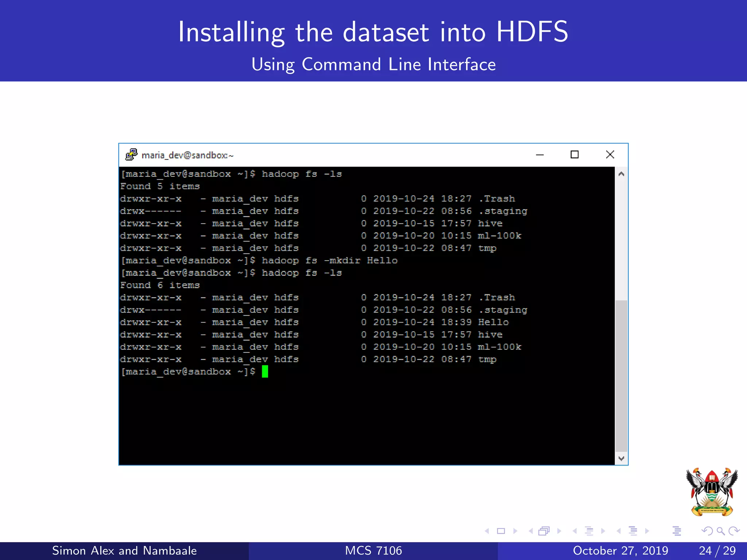Go to previous subsection with Beamer arrow
The width and height of the screenshot is (747, 560).
pyautogui.click(x=574, y=531)
